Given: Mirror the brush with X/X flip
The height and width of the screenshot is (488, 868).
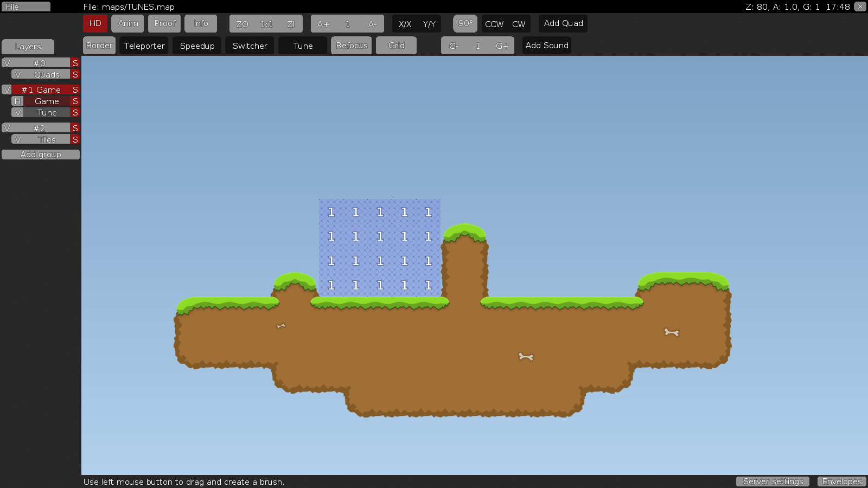Looking at the screenshot, I should click(405, 24).
